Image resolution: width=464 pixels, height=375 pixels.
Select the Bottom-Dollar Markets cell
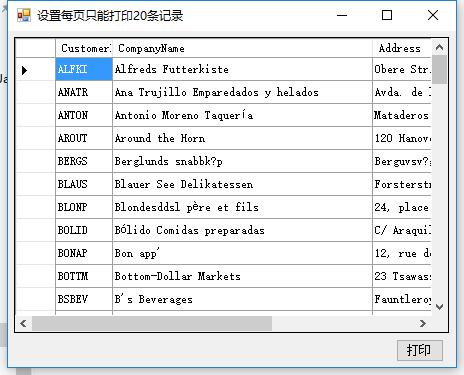pos(242,276)
